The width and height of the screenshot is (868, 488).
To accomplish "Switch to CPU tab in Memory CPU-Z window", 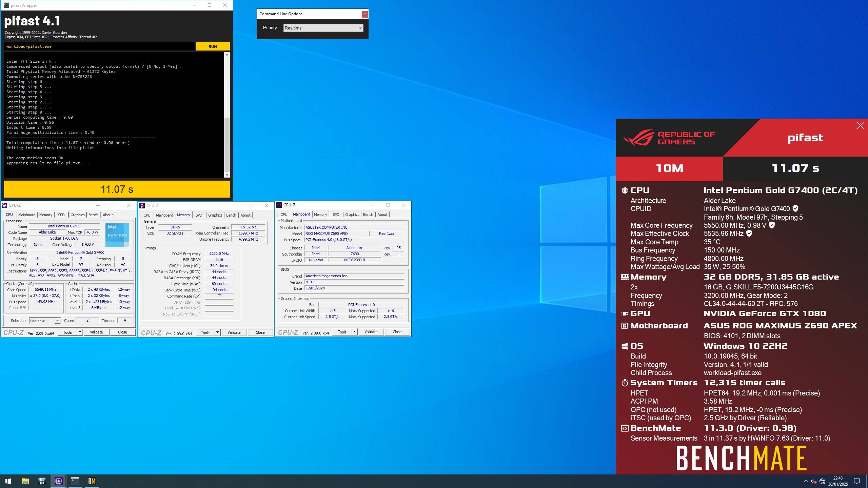I will [147, 215].
